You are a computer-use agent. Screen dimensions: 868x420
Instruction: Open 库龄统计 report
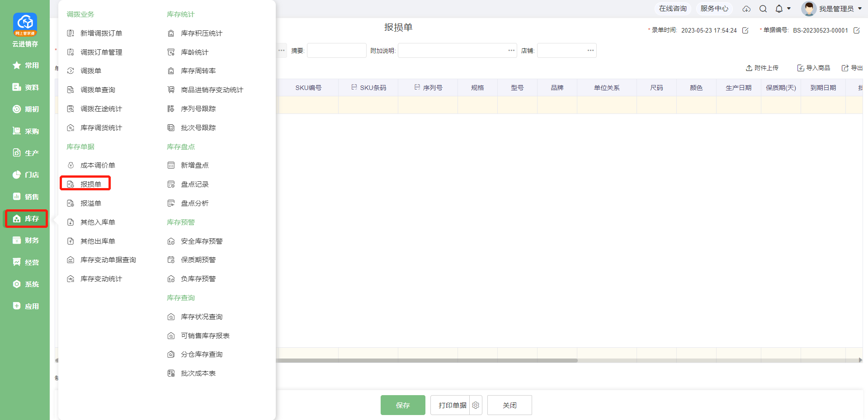click(x=188, y=52)
